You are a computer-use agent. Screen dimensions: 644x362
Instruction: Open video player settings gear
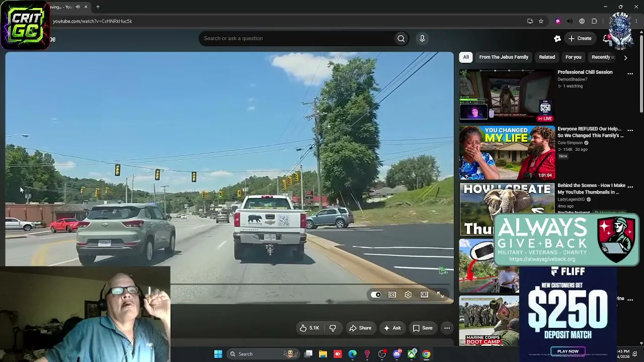tap(408, 295)
